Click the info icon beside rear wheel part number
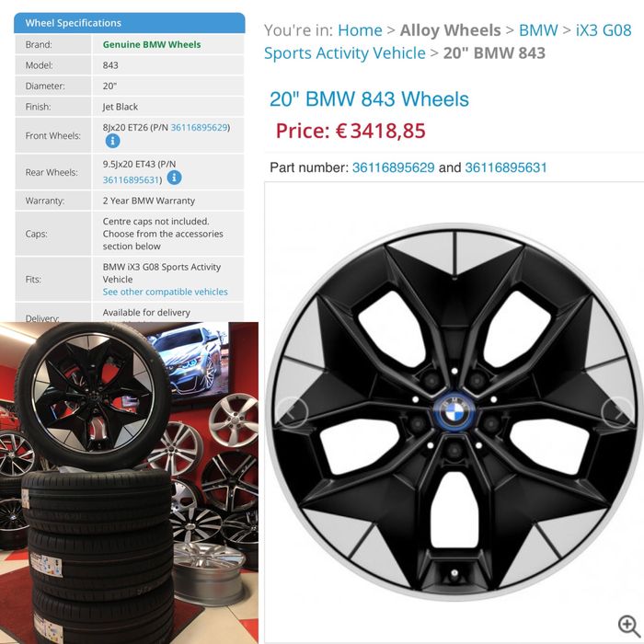 click(174, 178)
